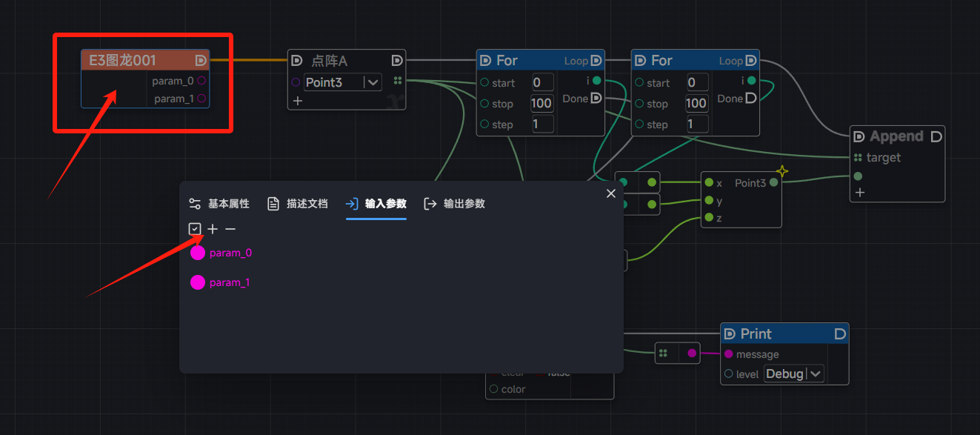Open the Debug level dropdown in Print node
This screenshot has width=980, height=435.
(x=815, y=374)
